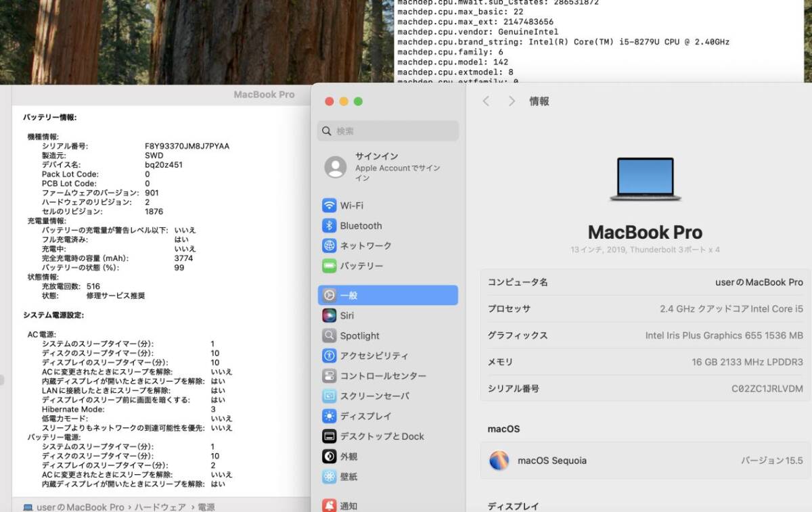Select the 外観 appearance icon
Viewport: 812px width, 512px height.
coord(330,457)
